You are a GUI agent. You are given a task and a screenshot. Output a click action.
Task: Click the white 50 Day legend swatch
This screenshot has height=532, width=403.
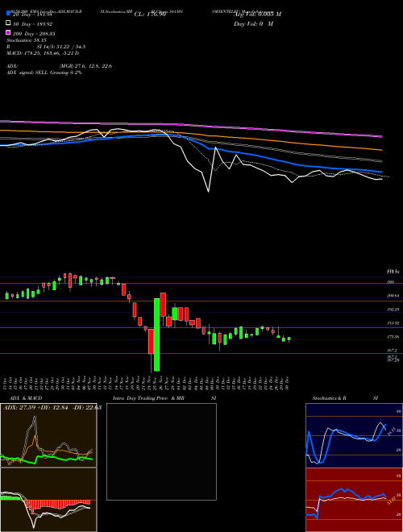[8, 23]
